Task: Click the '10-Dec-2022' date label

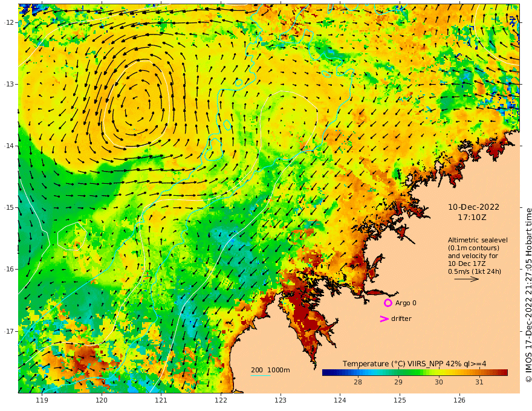Action: tap(473, 207)
